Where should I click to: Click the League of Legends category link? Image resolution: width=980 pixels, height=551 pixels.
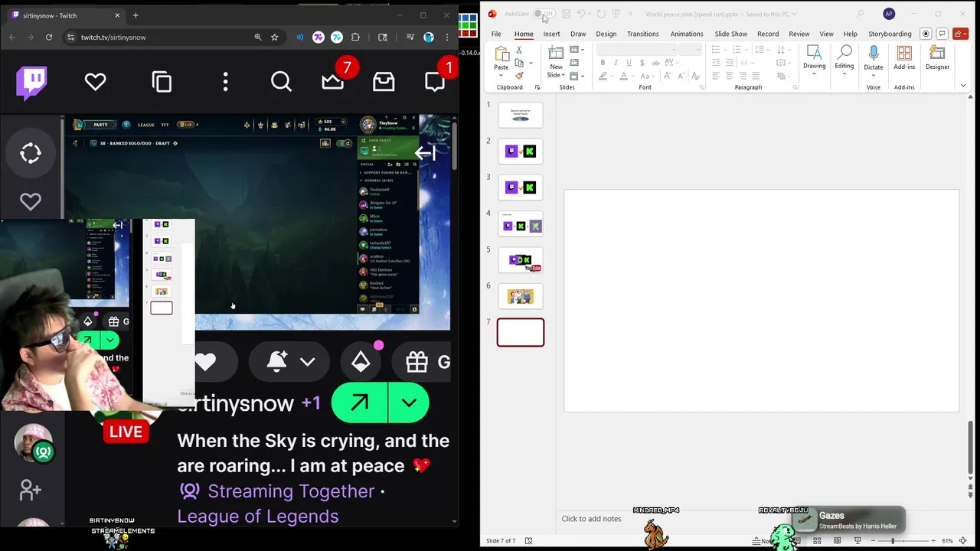click(258, 517)
